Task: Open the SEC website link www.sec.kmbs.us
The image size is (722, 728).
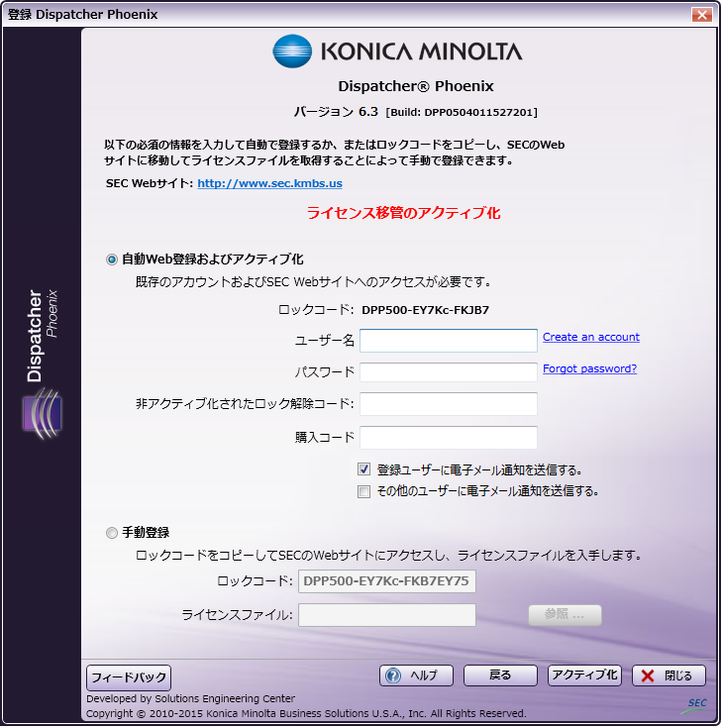Action: pyautogui.click(x=269, y=183)
